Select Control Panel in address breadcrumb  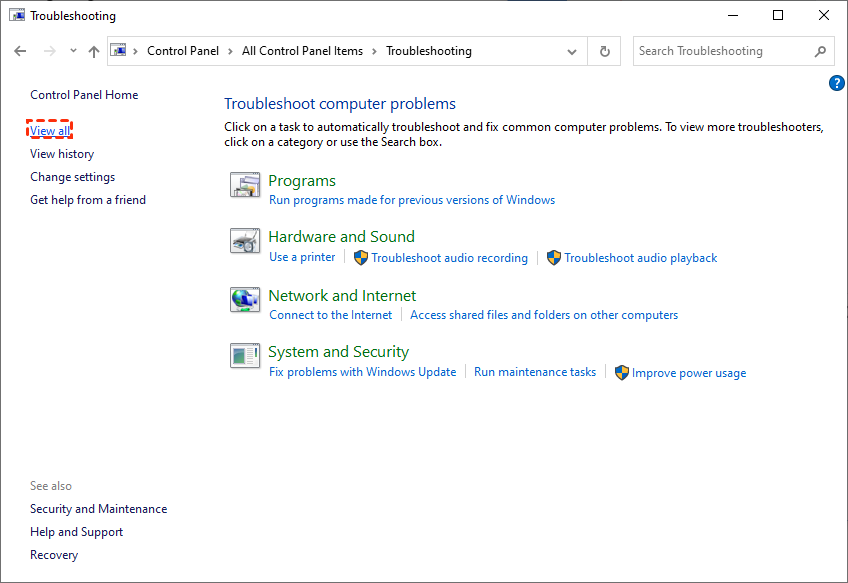click(182, 51)
